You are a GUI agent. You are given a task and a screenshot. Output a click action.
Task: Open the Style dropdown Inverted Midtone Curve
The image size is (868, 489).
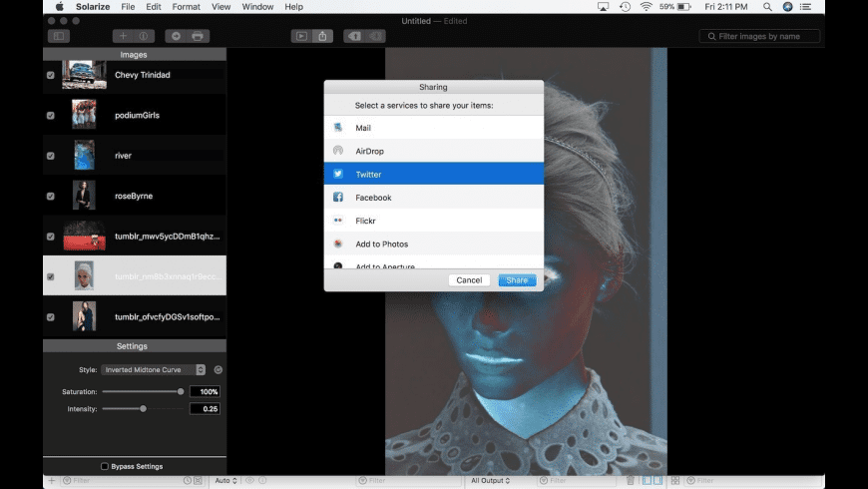155,370
